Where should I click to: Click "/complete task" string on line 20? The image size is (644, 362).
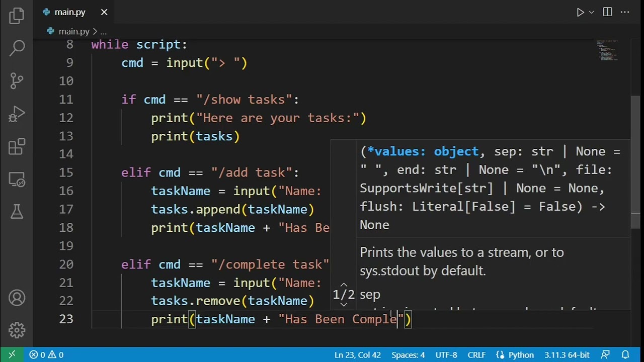tap(270, 264)
